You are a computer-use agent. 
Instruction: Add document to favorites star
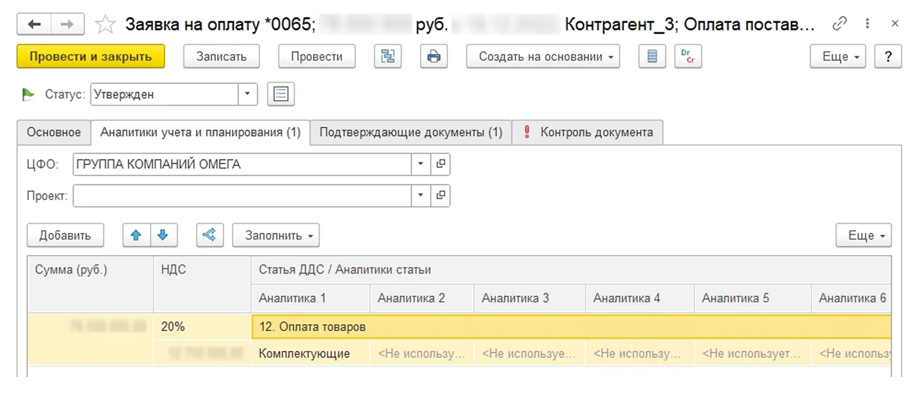pyautogui.click(x=105, y=24)
